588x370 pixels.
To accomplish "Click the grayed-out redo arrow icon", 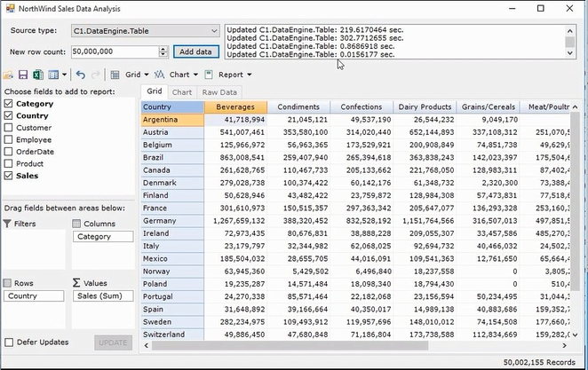I will pos(96,75).
